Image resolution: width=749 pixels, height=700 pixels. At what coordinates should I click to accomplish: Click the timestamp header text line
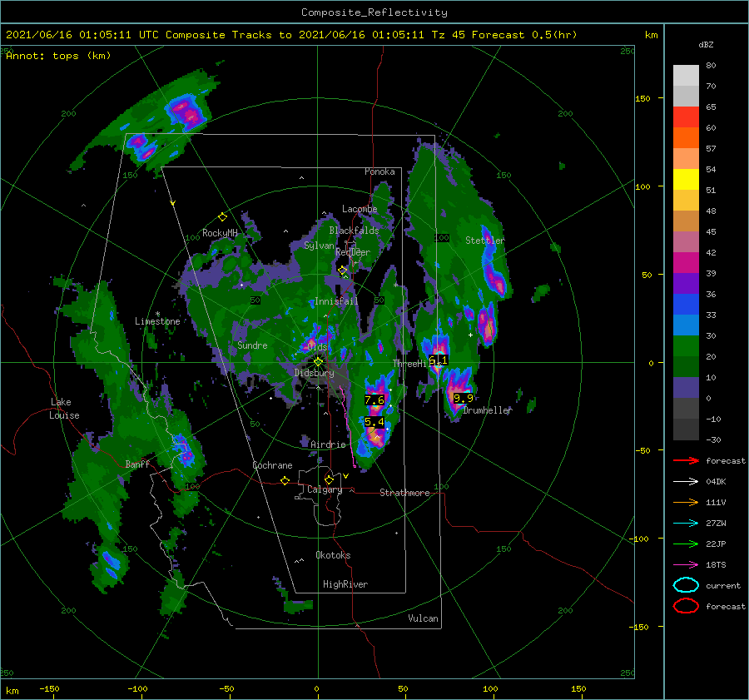click(291, 35)
